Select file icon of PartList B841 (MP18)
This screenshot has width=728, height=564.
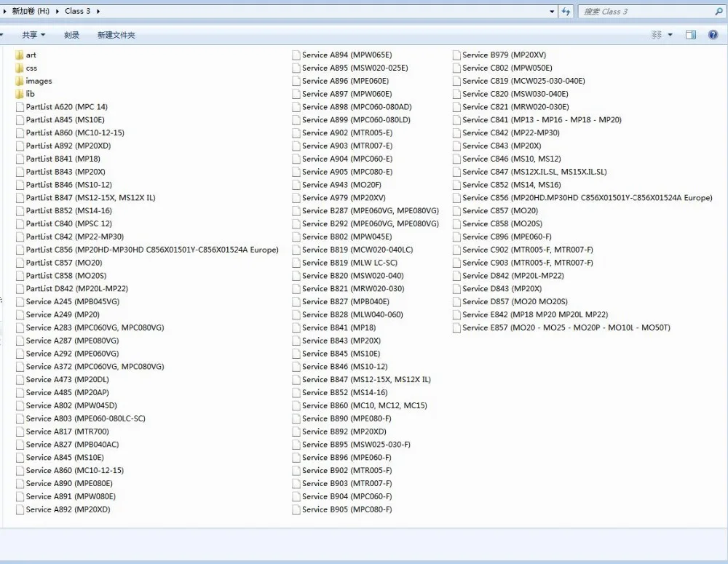click(x=20, y=159)
